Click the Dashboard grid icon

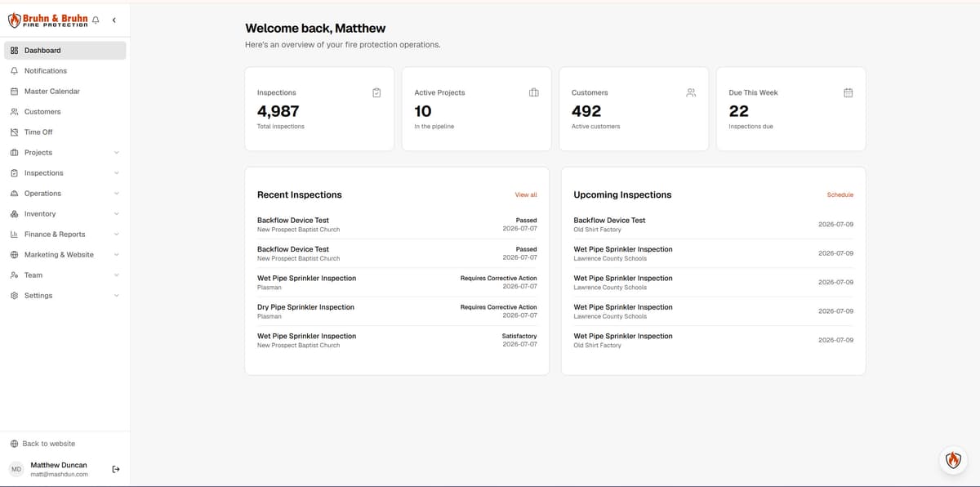[14, 51]
